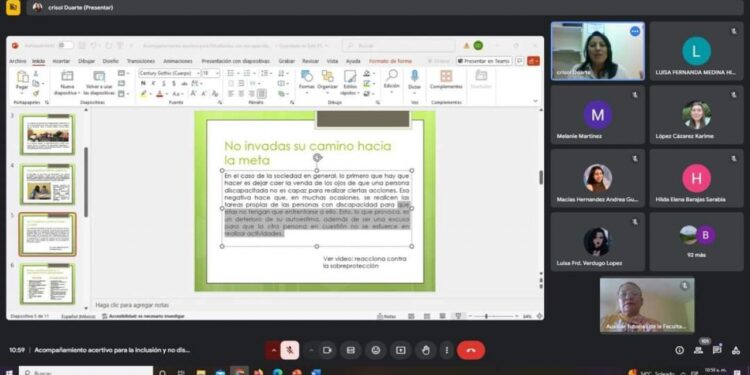Send an emoji reaction in the meeting
Image resolution: width=750 pixels, height=375 pixels.
tap(375, 350)
